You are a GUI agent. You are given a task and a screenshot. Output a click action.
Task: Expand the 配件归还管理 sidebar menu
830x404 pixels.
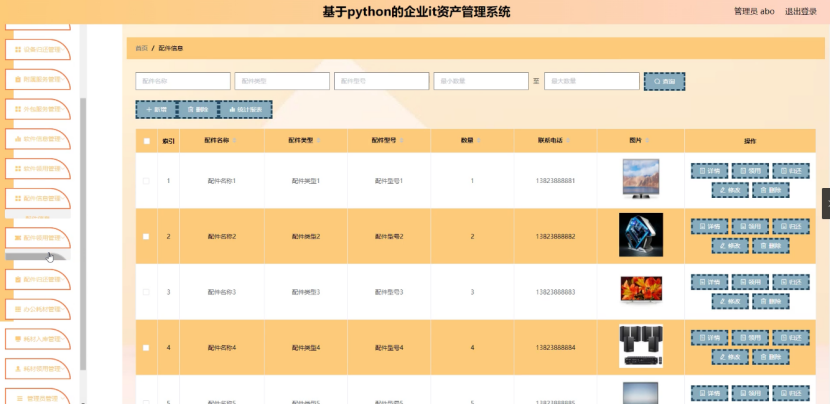[x=38, y=280]
